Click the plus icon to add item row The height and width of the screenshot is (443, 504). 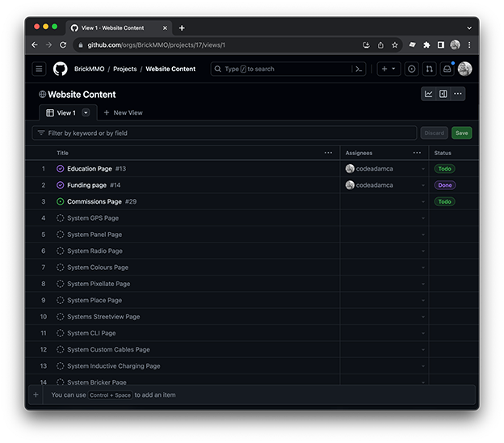36,394
